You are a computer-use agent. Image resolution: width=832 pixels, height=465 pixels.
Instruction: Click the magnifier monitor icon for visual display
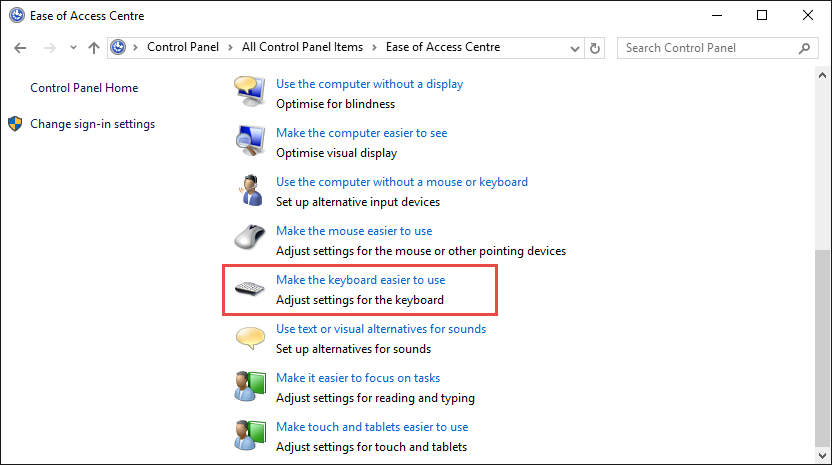250,141
